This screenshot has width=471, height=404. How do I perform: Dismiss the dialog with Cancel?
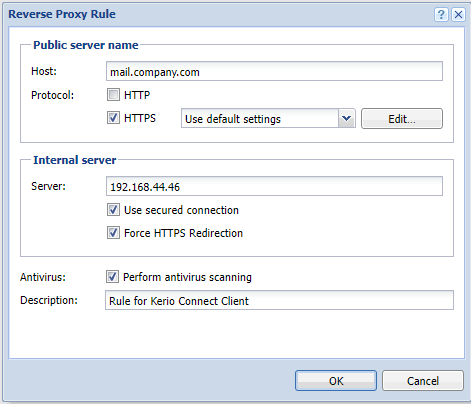pos(423,380)
